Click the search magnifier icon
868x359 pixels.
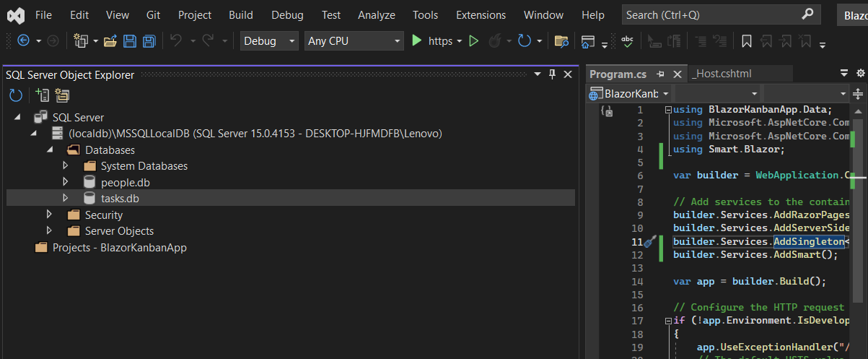[807, 14]
